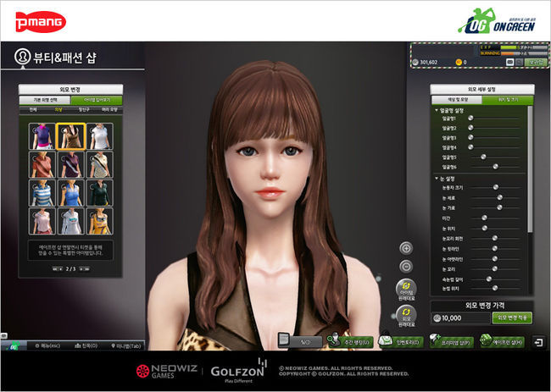The height and width of the screenshot is (392, 551).
Task: Click the Pmang logo
Action: [32, 19]
